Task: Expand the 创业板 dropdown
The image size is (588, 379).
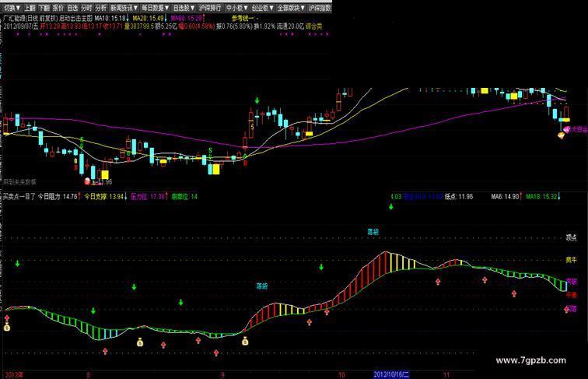Action: coord(263,8)
